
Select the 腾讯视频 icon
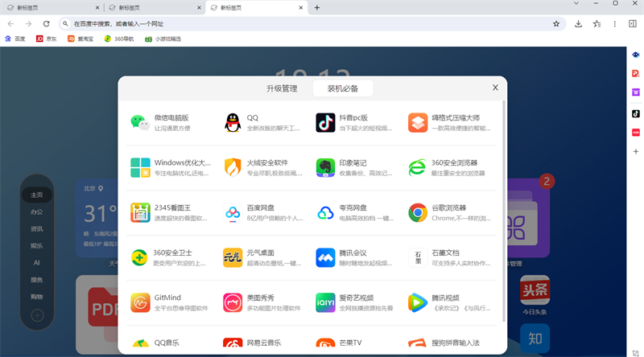coord(418,303)
